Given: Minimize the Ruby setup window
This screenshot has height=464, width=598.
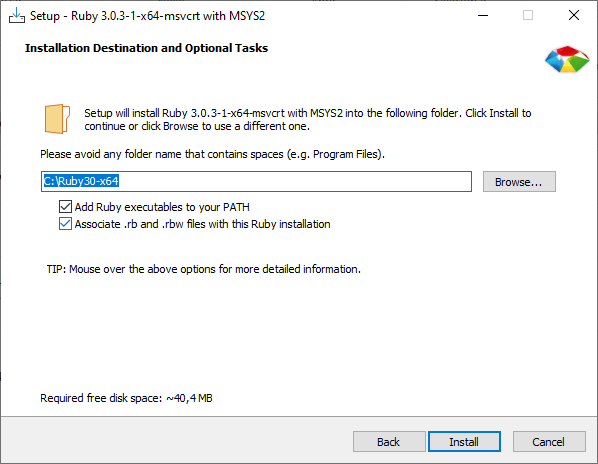Looking at the screenshot, I should pyautogui.click(x=483, y=16).
